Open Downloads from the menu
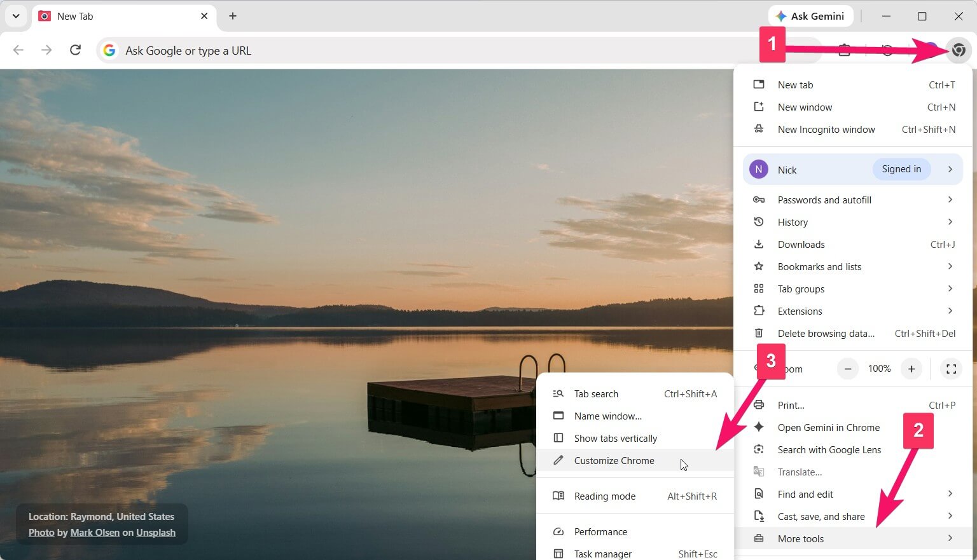Viewport: 977px width, 560px height. point(853,245)
